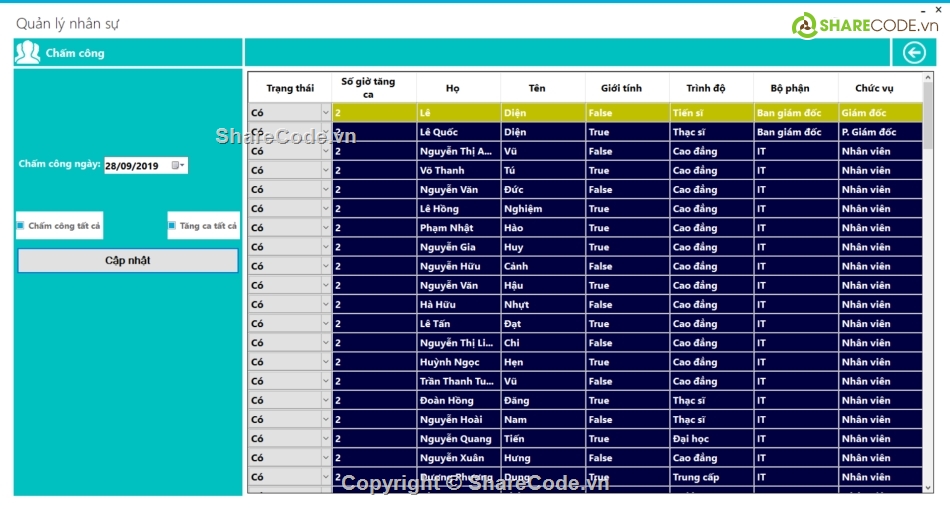950x509 pixels.
Task: Click the Trạng thái column header
Action: [x=290, y=88]
